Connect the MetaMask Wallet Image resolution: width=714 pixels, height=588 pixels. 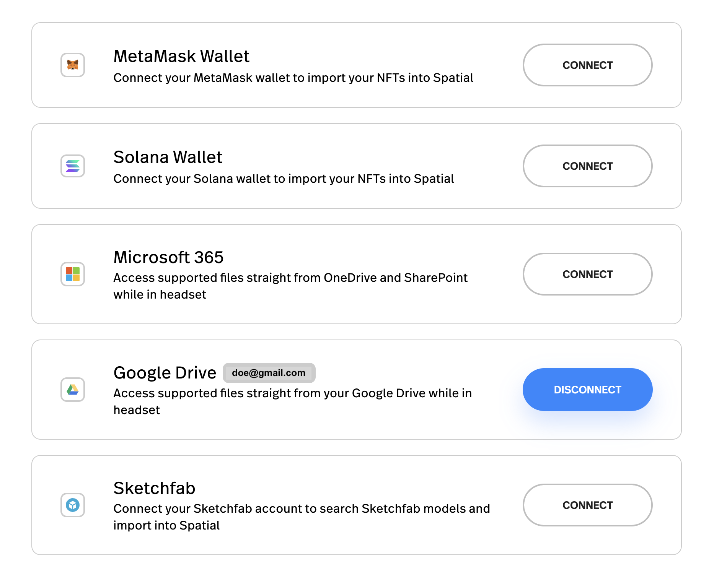[587, 65]
